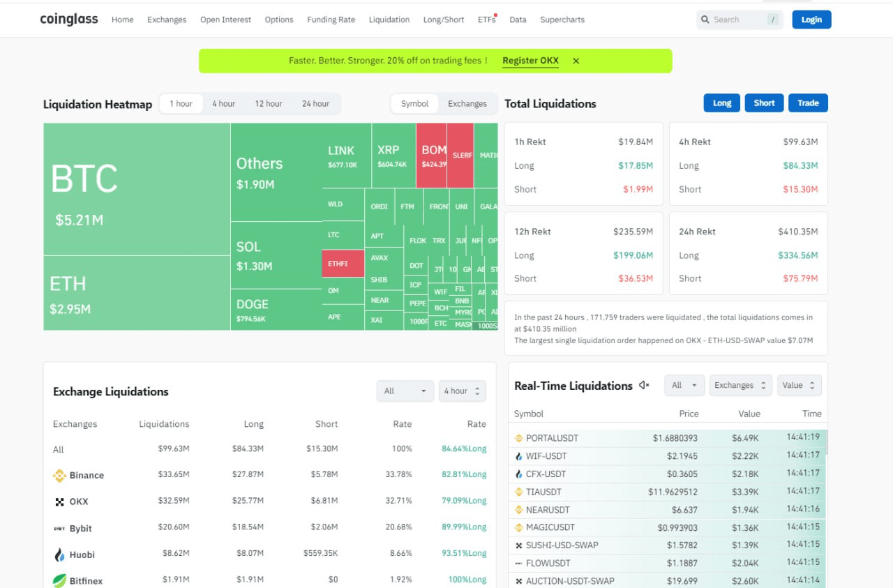Open the Liquidation nav item
The image size is (893, 588).
389,20
